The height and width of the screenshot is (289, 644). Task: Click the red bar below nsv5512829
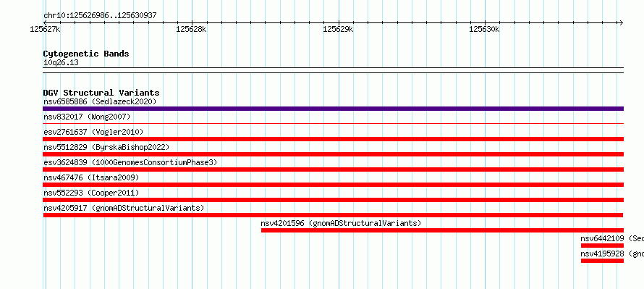[x=333, y=154]
